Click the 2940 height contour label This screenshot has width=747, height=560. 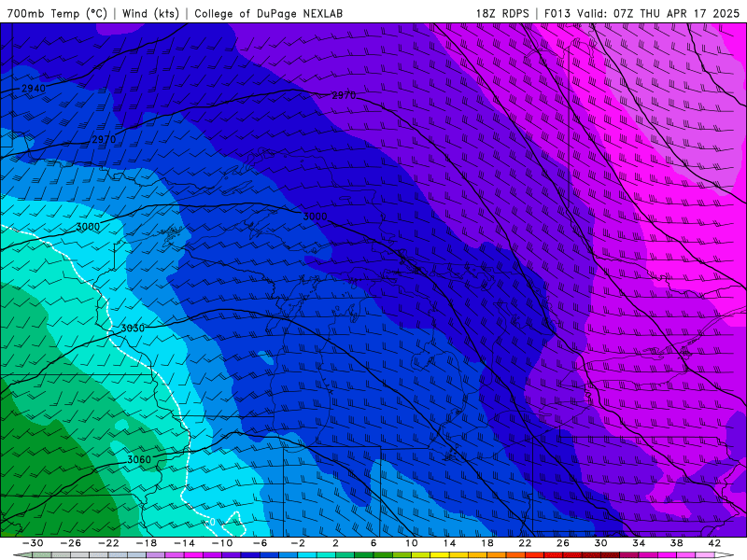[x=34, y=88]
